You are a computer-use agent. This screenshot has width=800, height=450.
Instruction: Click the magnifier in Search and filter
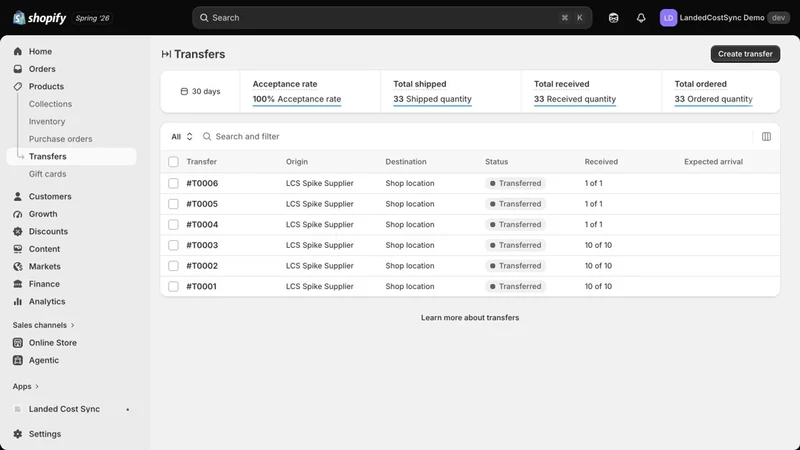click(207, 136)
